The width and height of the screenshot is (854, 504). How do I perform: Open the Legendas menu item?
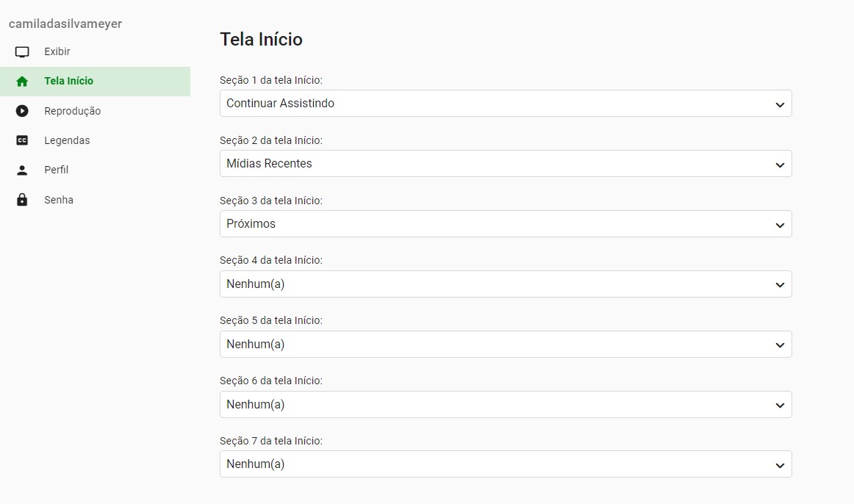click(x=67, y=140)
